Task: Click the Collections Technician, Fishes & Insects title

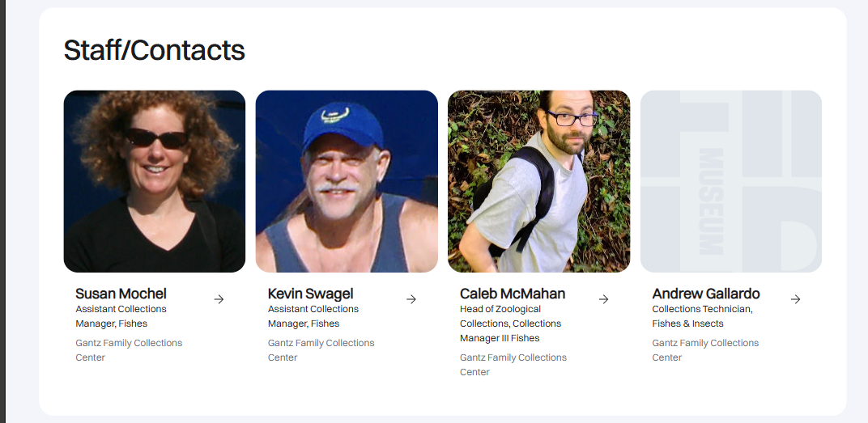Action: (x=702, y=316)
